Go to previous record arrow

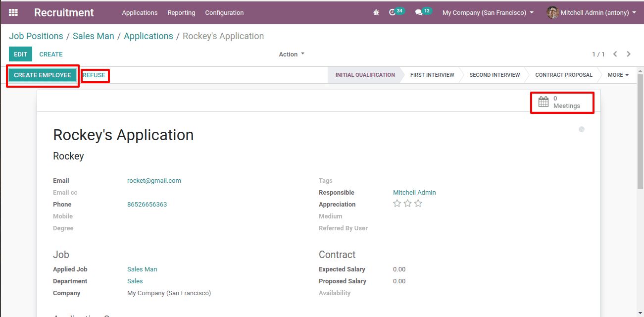(615, 54)
